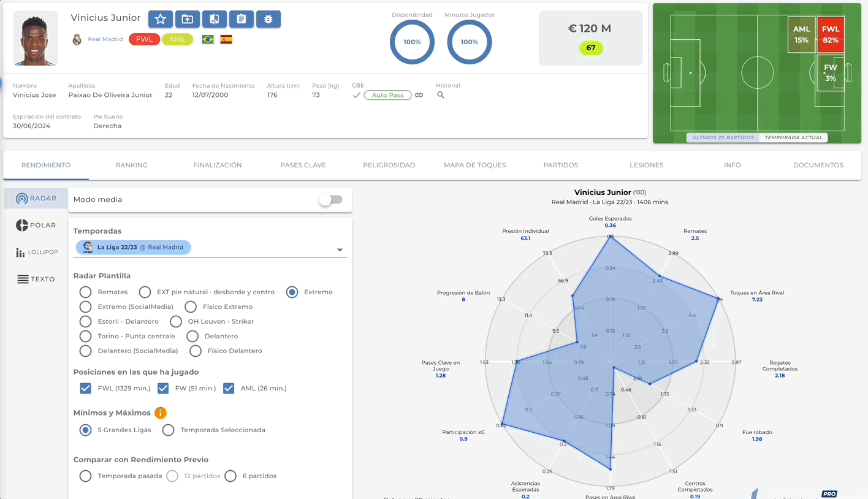Select Físico Extremo template
The image size is (868, 499).
191,307
